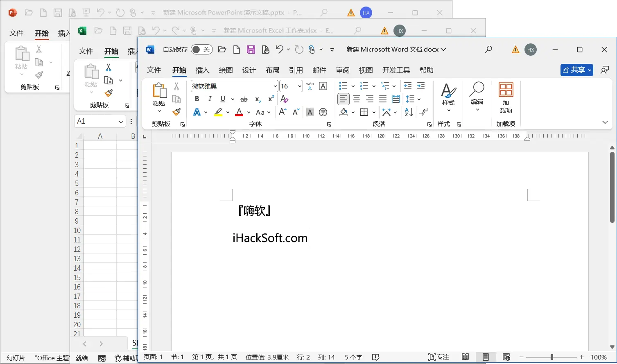Viewport: 617px width, 364px height.
Task: Switch to Read Mode view
Action: click(x=465, y=357)
